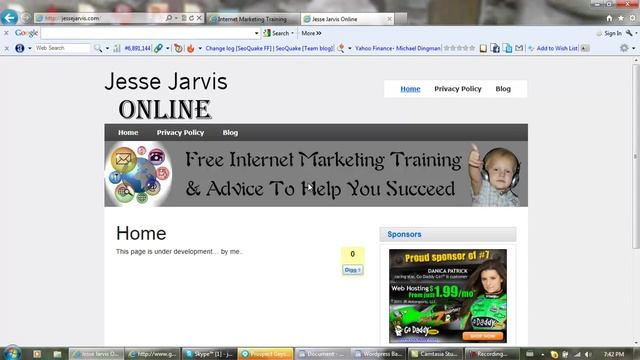Click the Google Search button
The image size is (640, 360).
(x=276, y=33)
